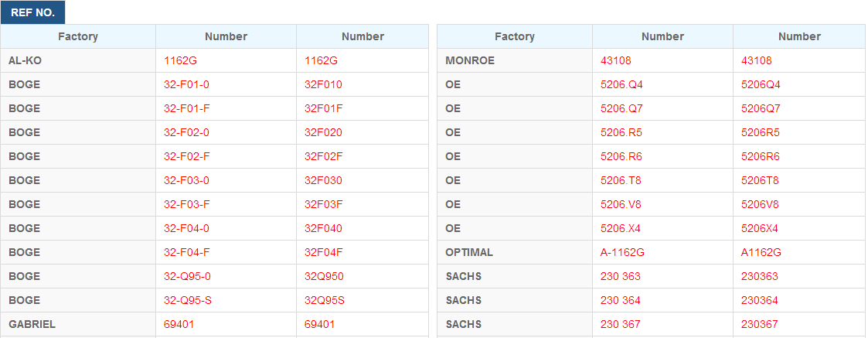Open SACHS number 230367
Screen dimensions: 868x338
click(760, 324)
